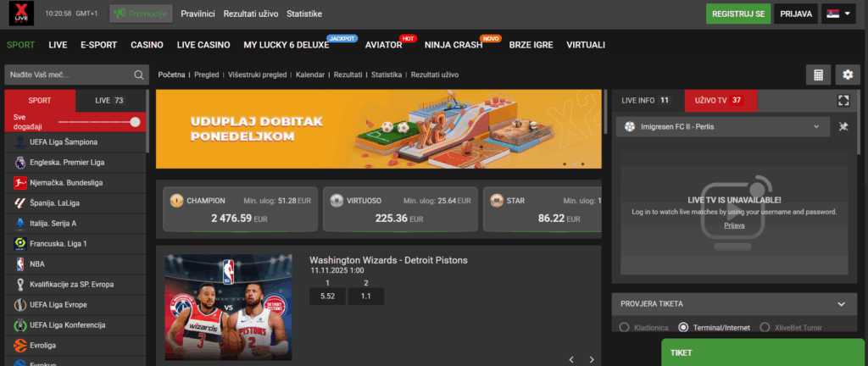Switch to the SPORT sidebar tab
The image size is (868, 366).
pos(40,100)
